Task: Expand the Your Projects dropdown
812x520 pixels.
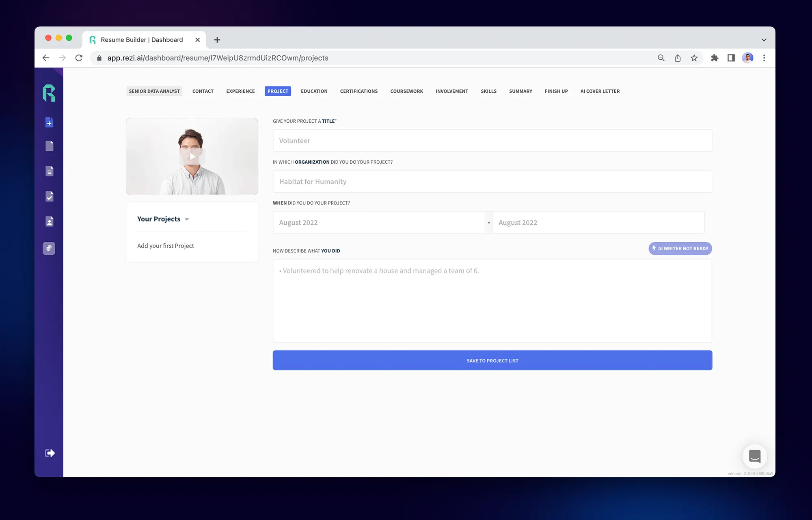Action: point(187,219)
